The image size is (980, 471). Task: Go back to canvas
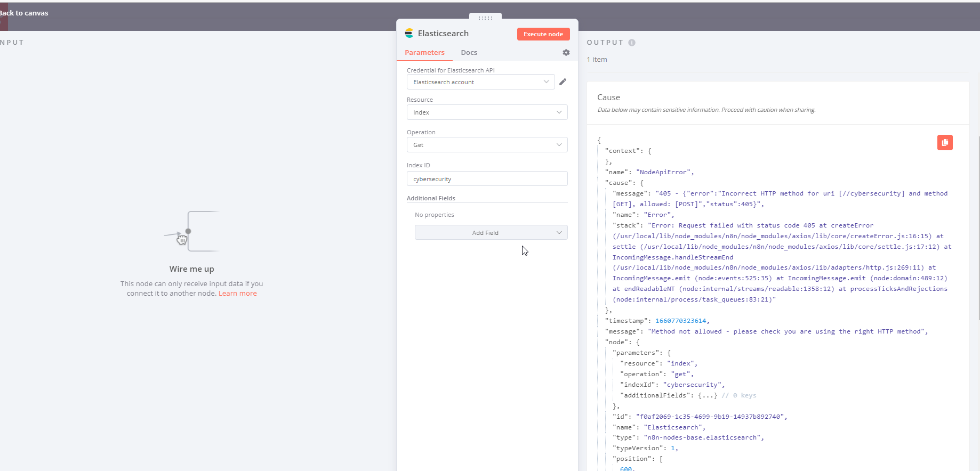pyautogui.click(x=25, y=13)
